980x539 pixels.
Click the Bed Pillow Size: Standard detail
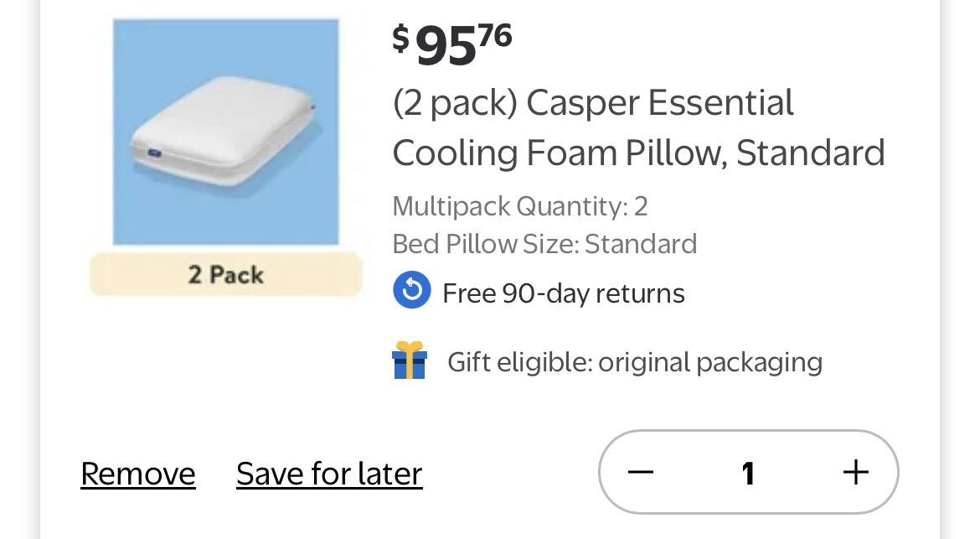[x=544, y=244]
